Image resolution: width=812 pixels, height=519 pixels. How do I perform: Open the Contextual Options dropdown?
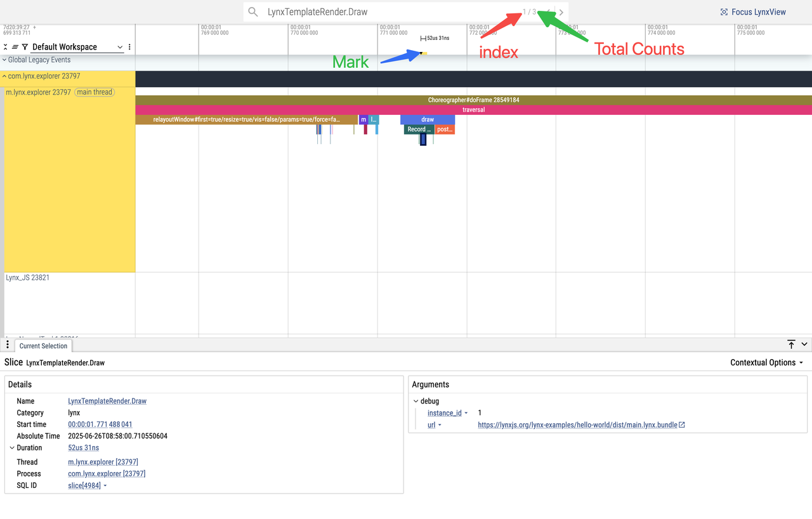coord(766,362)
